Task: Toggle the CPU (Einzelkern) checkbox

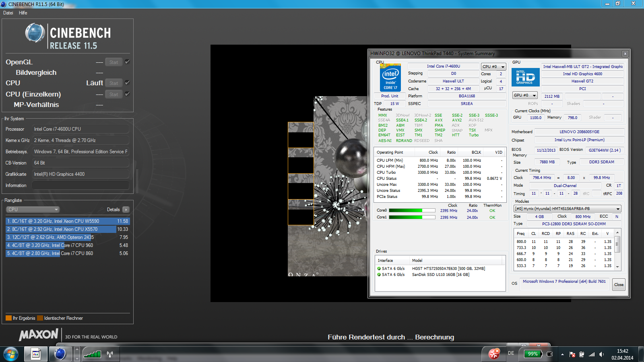Action: (x=127, y=94)
